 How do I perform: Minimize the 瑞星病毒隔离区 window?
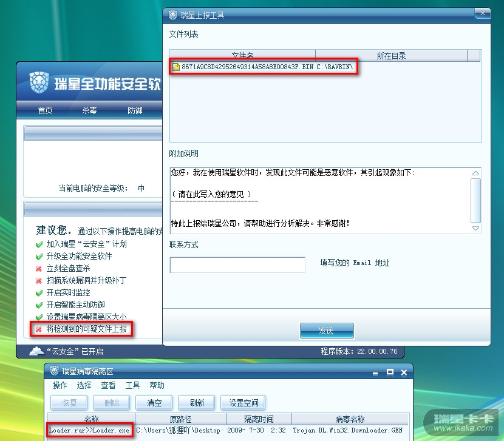tap(375, 372)
